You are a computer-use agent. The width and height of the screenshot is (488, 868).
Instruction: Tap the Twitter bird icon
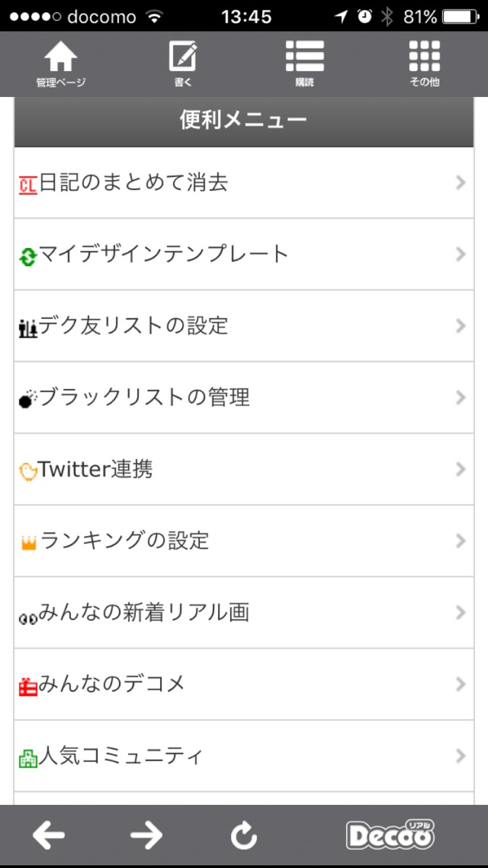[x=28, y=472]
